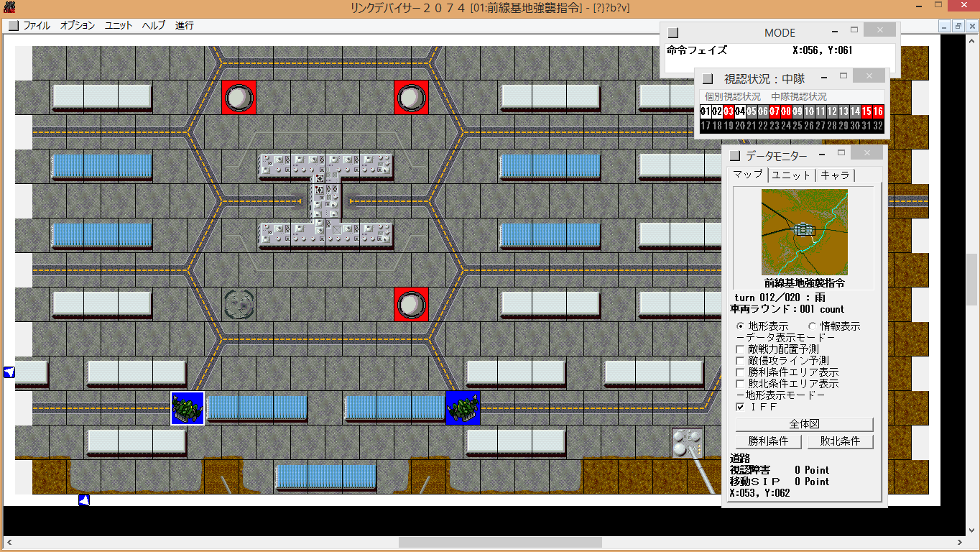
Task: Select the green mech unit on the blue tile
Action: coord(463,408)
